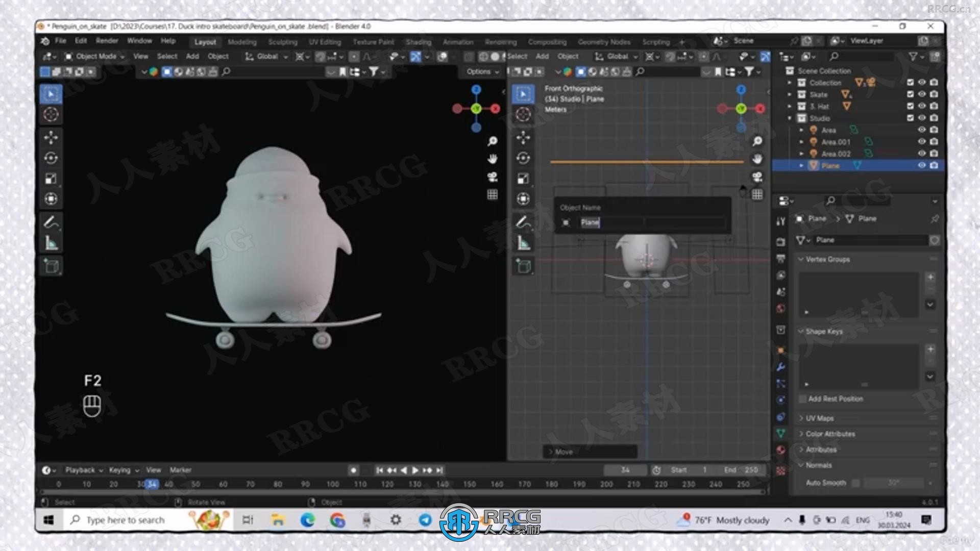The image size is (980, 551).
Task: Open Output properties tab icon
Action: point(780,259)
